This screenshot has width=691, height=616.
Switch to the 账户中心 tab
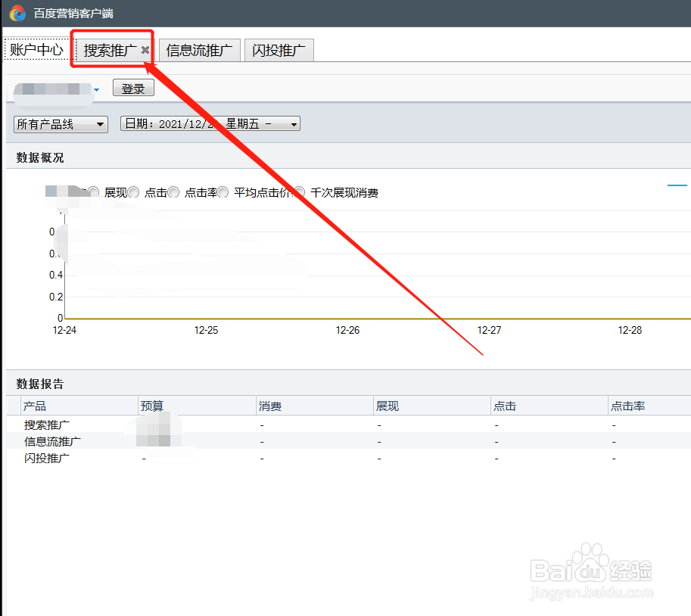(36, 49)
